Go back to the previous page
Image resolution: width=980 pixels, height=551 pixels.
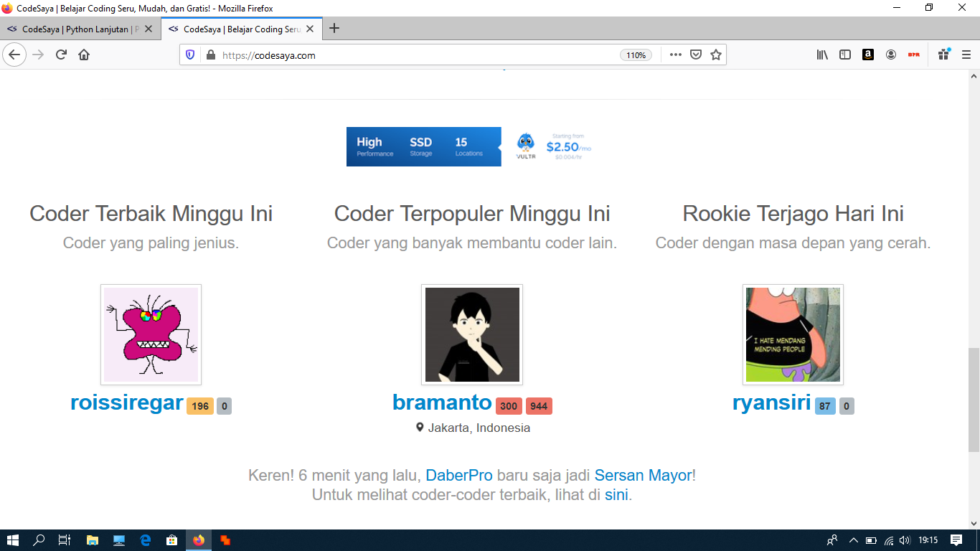14,55
